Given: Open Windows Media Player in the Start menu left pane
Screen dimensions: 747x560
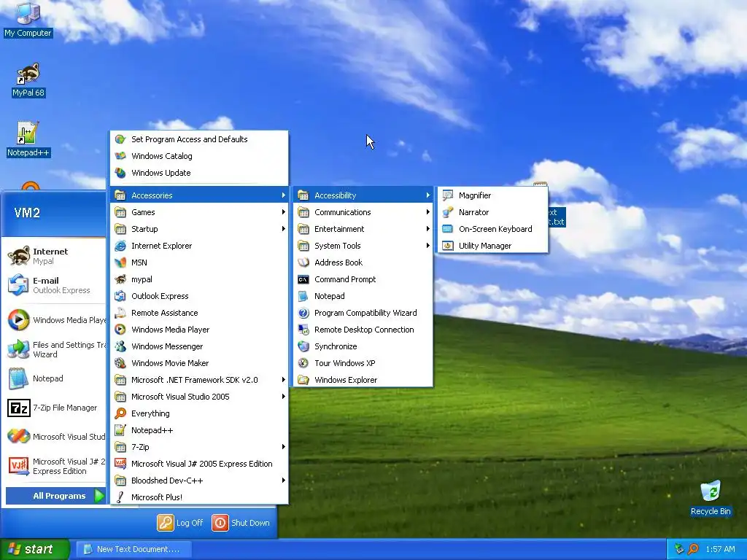Looking at the screenshot, I should pos(55,320).
